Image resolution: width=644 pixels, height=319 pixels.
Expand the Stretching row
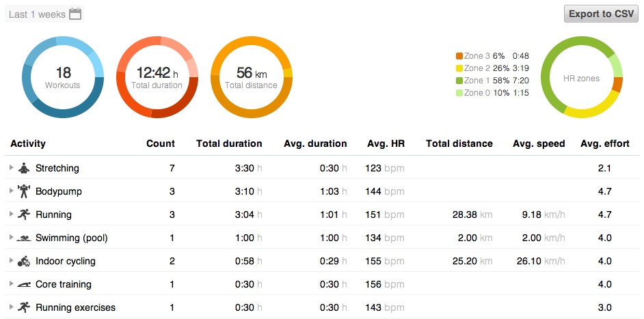[x=11, y=168]
